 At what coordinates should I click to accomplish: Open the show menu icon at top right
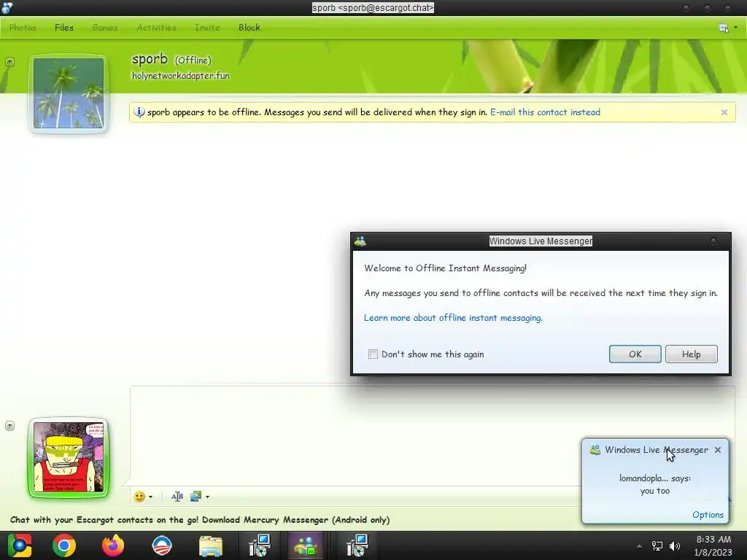click(x=724, y=28)
